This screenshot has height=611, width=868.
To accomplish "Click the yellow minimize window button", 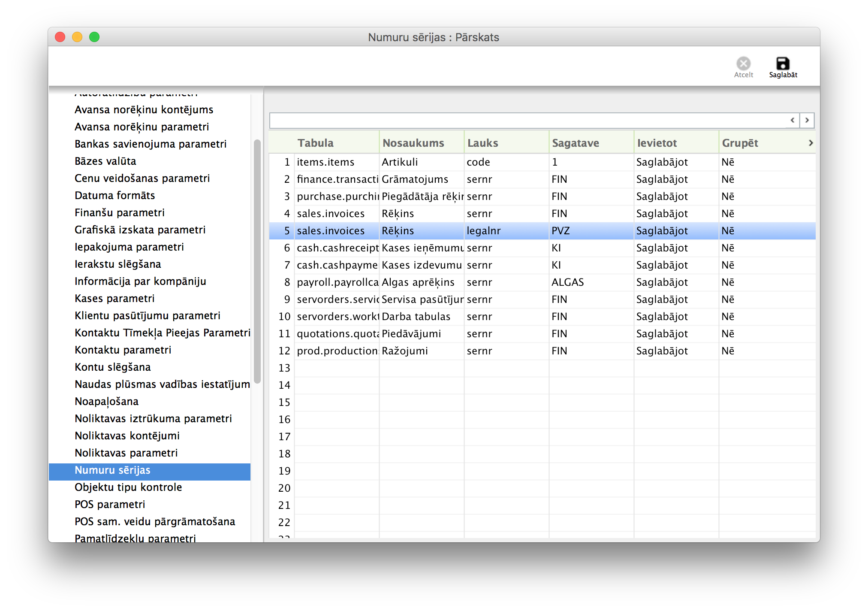I will point(77,37).
